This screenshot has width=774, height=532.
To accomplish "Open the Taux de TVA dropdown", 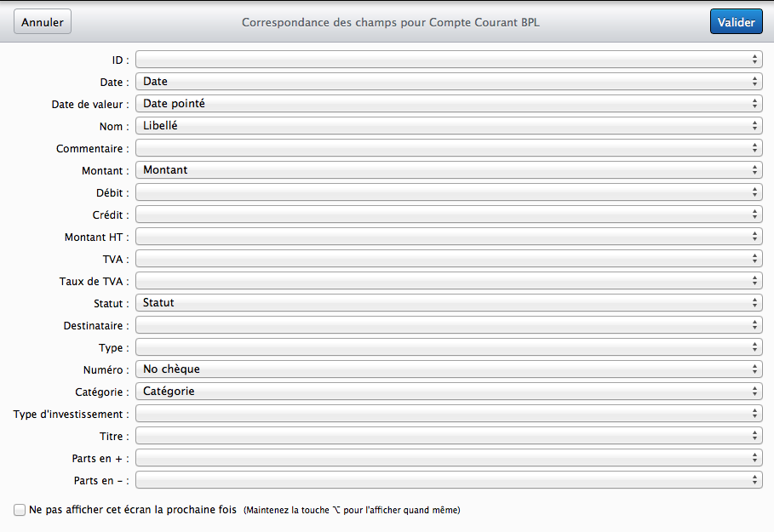I will tap(449, 281).
